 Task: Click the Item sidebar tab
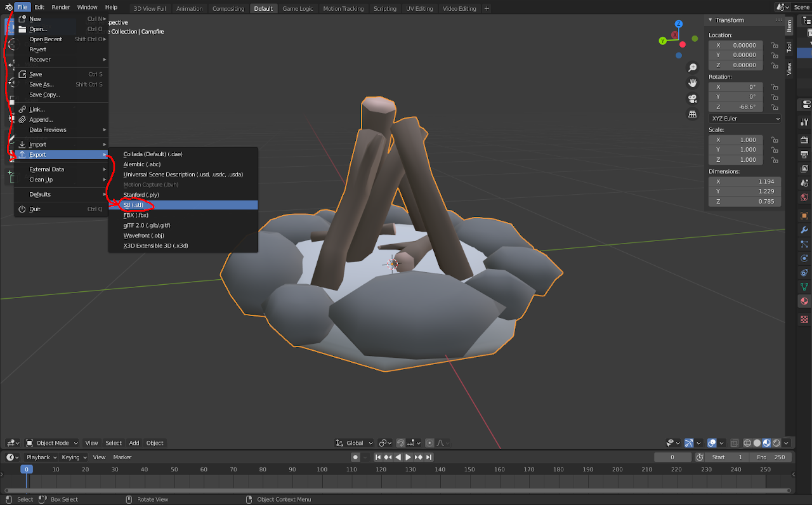pyautogui.click(x=789, y=25)
